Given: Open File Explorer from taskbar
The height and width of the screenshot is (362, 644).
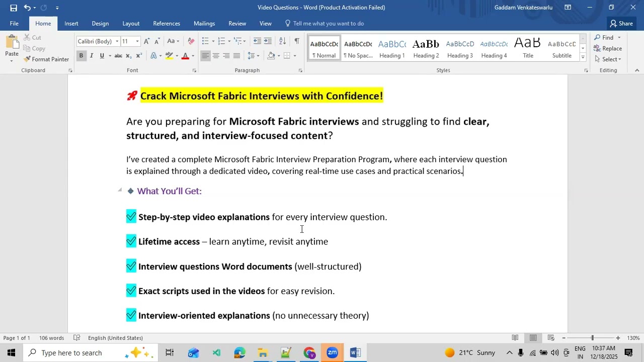Looking at the screenshot, I should 263,353.
